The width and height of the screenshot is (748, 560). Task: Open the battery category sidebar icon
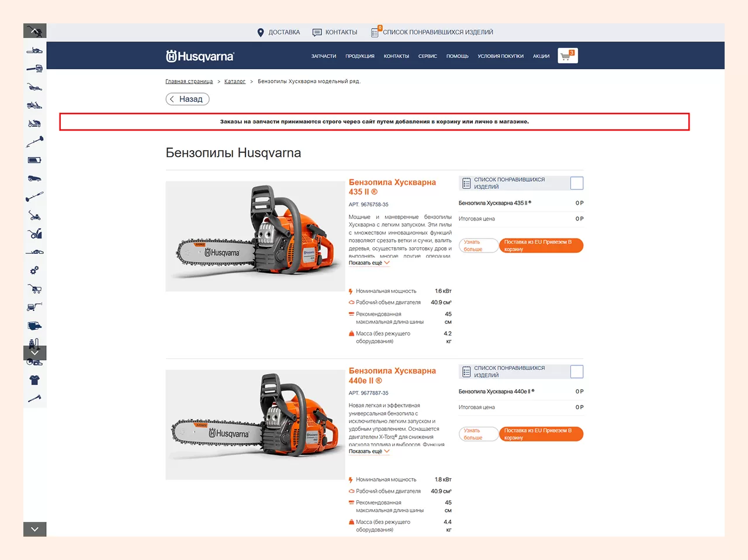[x=34, y=160]
